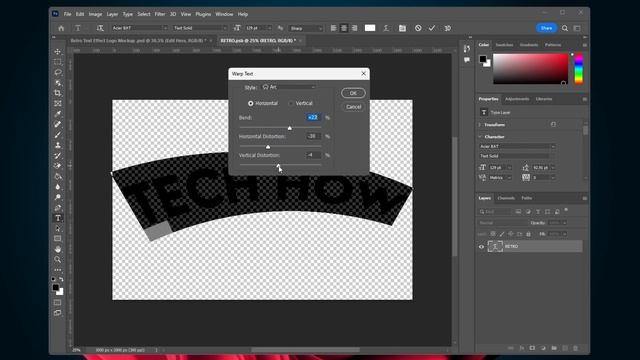Open the Create Warped Text icon

(386, 28)
